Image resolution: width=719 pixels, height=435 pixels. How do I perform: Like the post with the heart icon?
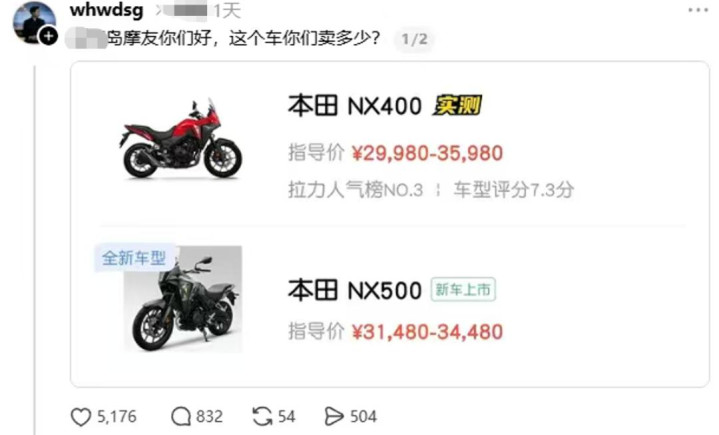pos(81,417)
